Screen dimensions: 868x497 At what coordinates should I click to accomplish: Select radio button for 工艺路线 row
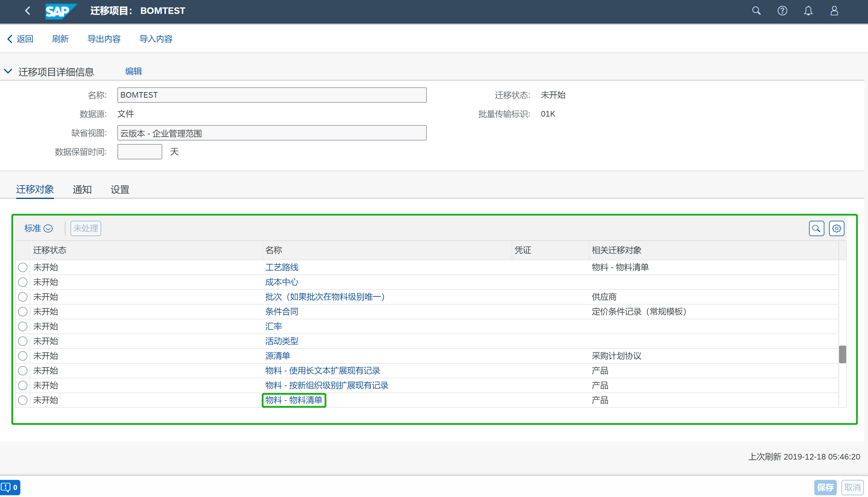22,267
